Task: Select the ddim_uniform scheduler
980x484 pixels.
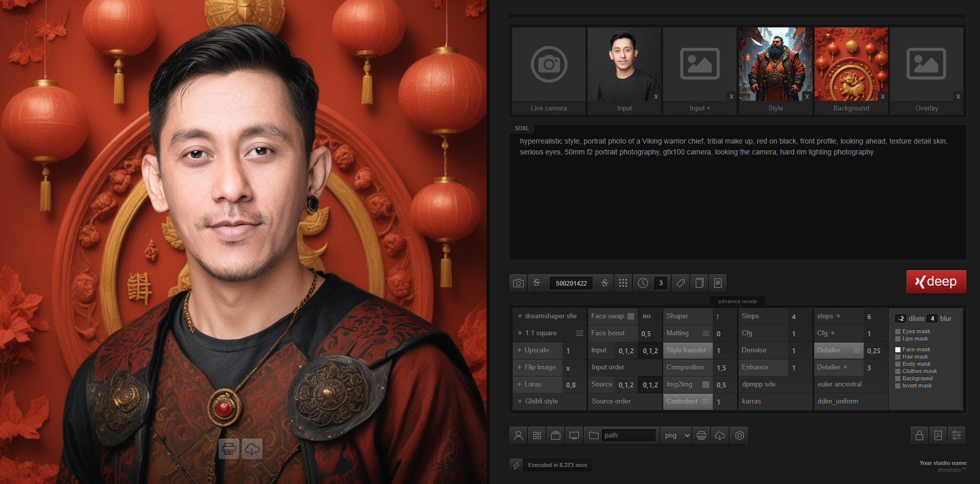Action: 851,401
